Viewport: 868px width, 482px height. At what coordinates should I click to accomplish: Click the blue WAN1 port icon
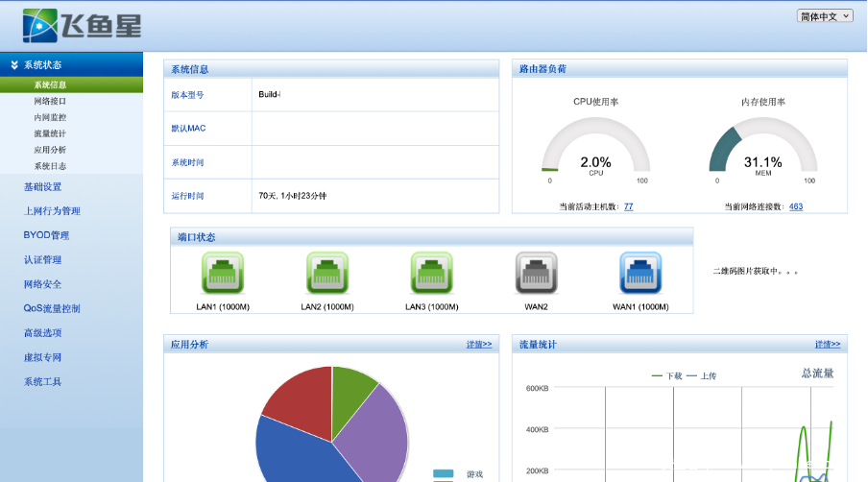tap(639, 273)
